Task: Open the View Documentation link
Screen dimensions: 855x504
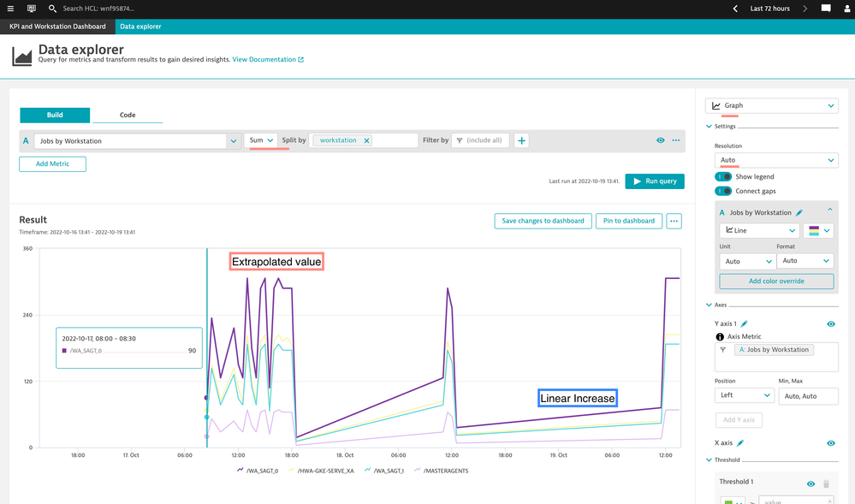Action: tap(268, 60)
